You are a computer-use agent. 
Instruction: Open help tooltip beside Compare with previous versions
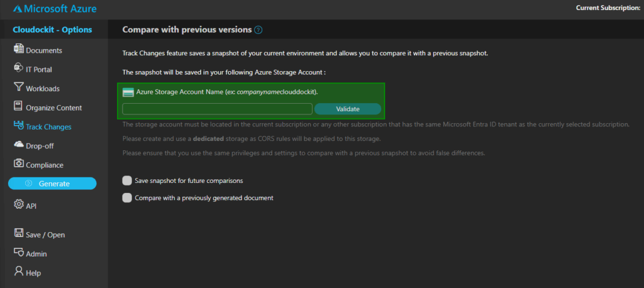coord(258,30)
